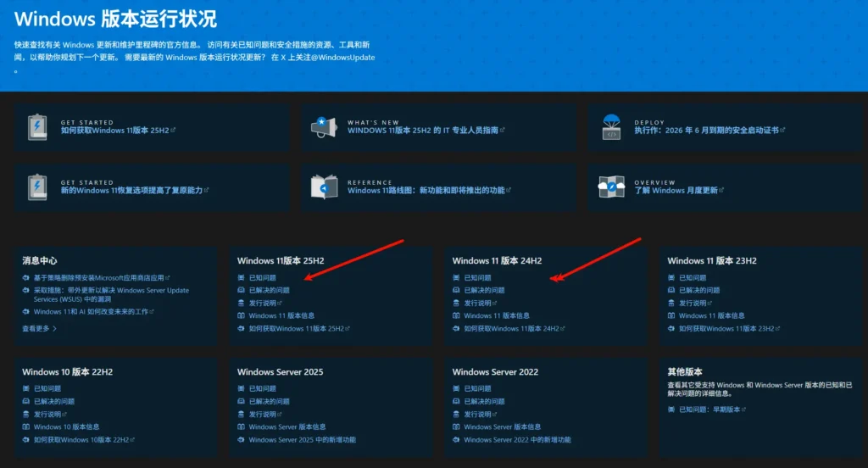Click the 其他版本 card heading
This screenshot has width=868, height=468.
[x=685, y=372]
